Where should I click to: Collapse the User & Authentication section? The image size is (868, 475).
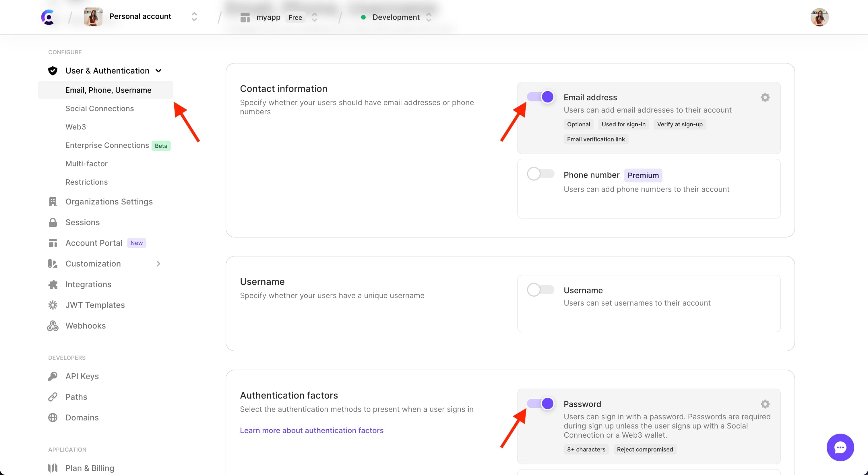coord(159,70)
